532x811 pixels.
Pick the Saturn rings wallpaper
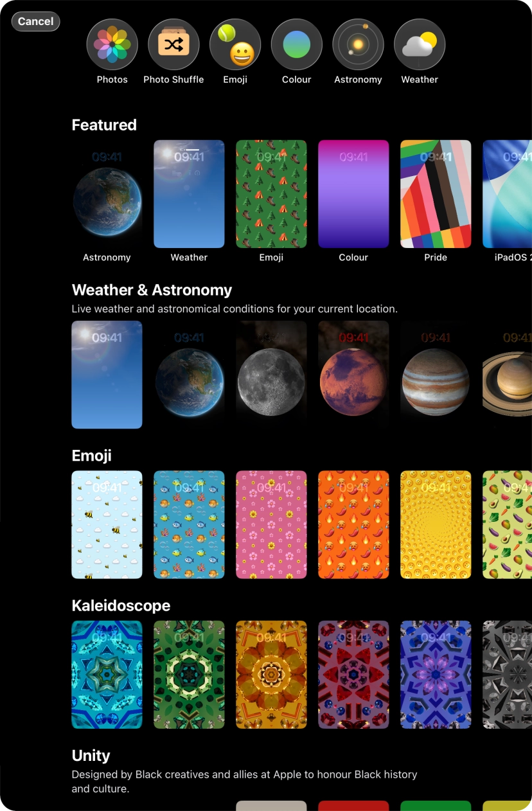coord(508,375)
